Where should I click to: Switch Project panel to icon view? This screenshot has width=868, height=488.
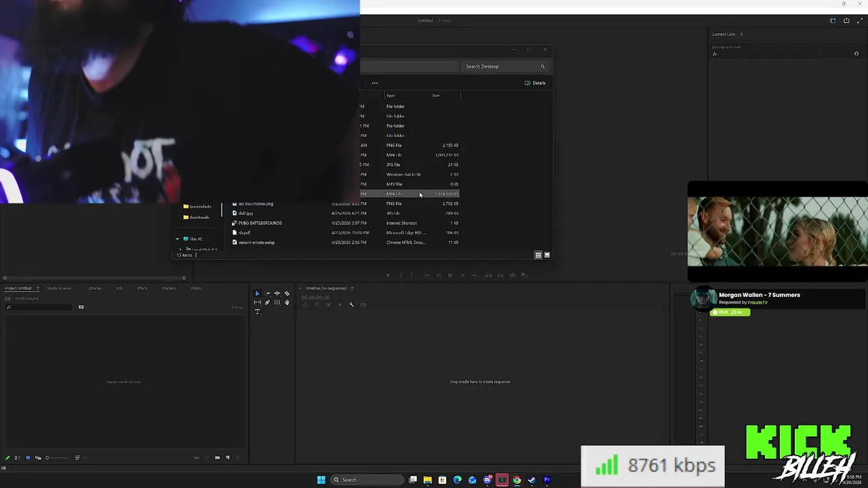28,457
